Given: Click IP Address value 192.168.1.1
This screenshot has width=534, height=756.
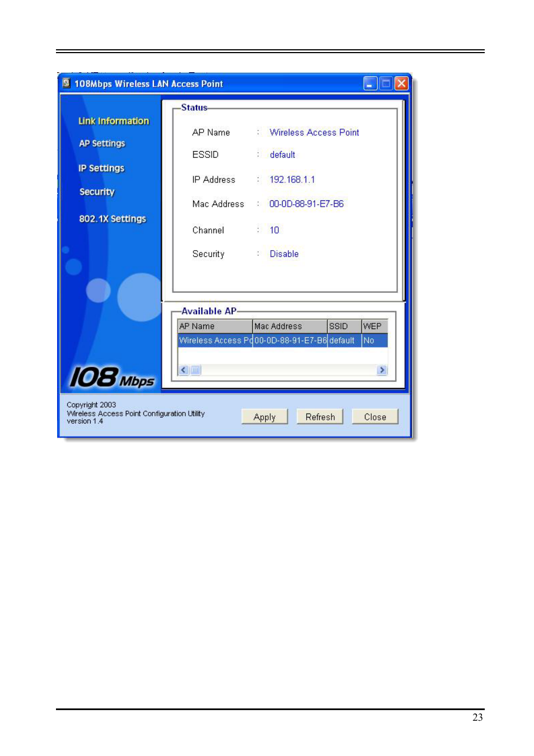Looking at the screenshot, I should [x=292, y=180].
